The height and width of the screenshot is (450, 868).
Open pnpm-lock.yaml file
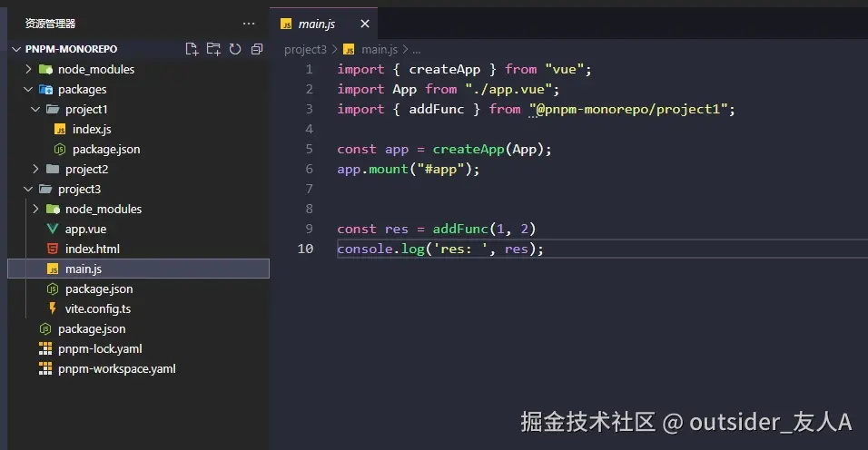tap(100, 348)
